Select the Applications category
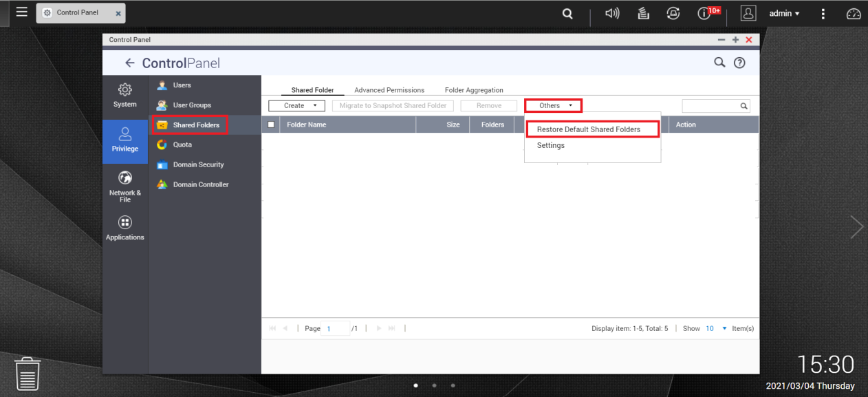The height and width of the screenshot is (397, 868). click(x=125, y=228)
